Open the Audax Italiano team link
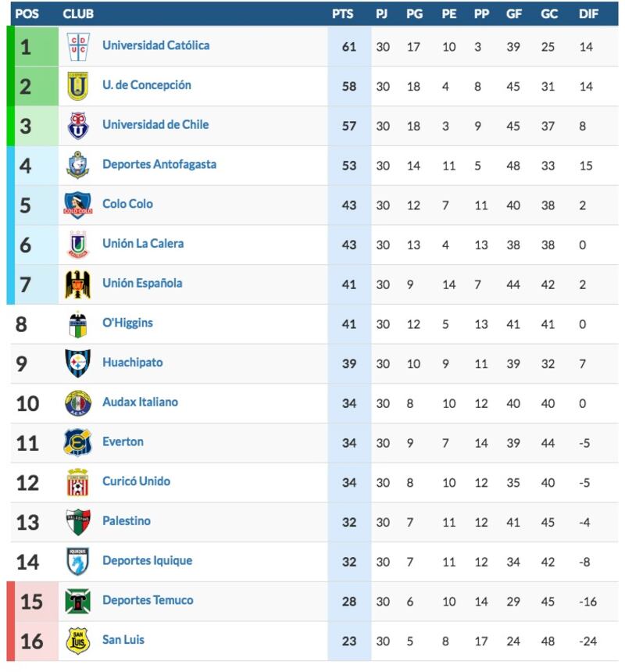The image size is (625, 672). point(140,402)
